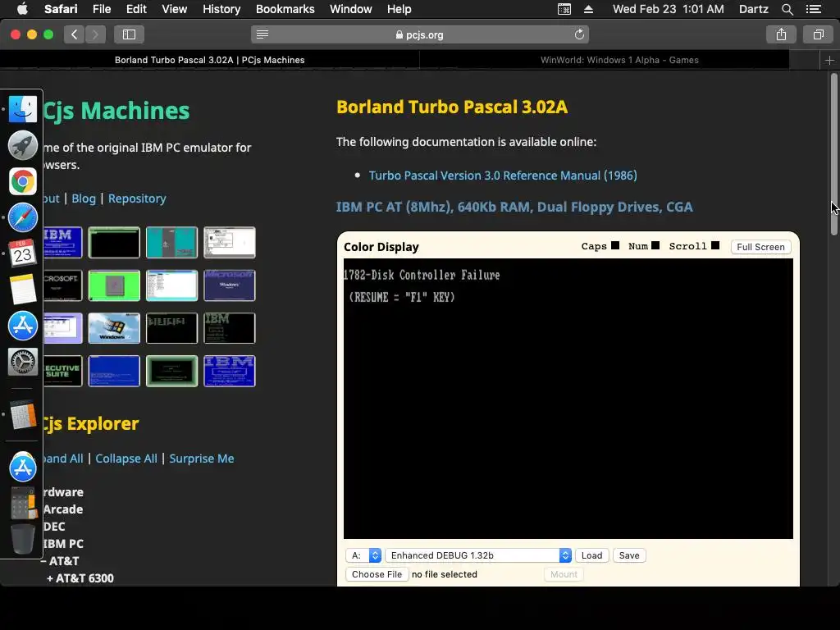The height and width of the screenshot is (630, 840).
Task: Open the Window menu
Action: [350, 9]
